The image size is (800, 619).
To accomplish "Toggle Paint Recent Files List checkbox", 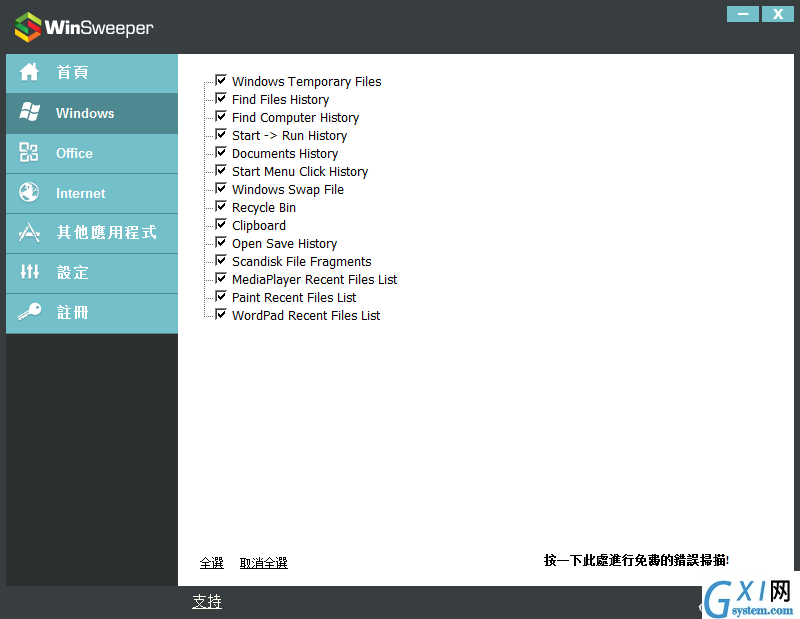I will tap(221, 296).
